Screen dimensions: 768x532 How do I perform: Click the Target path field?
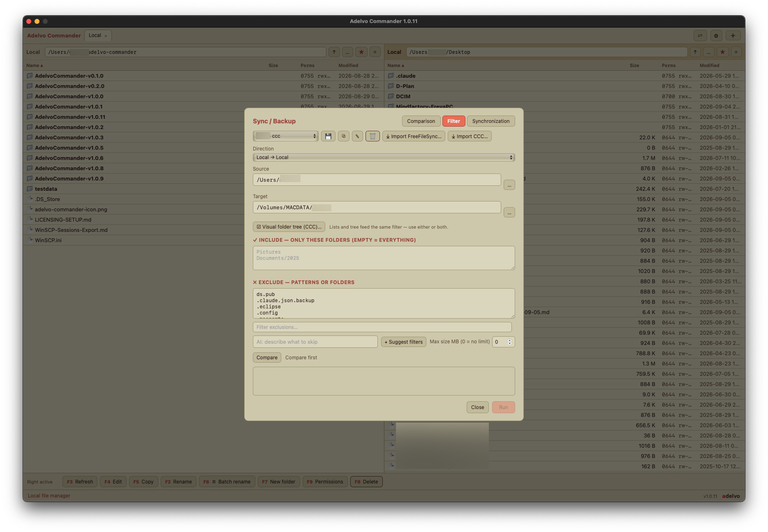click(377, 207)
